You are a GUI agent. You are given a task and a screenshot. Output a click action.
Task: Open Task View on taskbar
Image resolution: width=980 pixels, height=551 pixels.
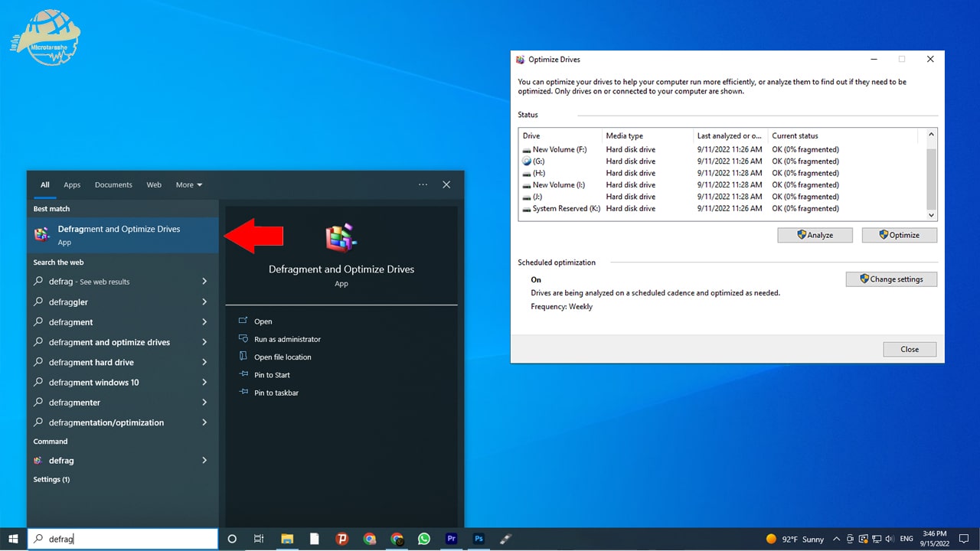point(259,539)
